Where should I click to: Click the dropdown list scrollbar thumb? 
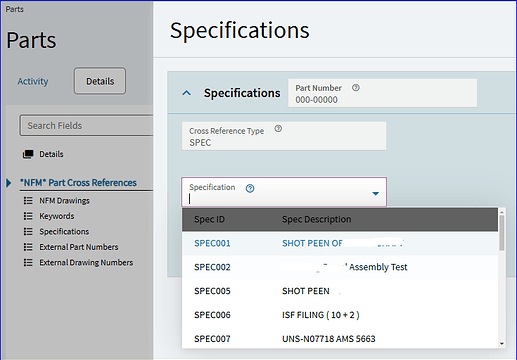coord(502,233)
